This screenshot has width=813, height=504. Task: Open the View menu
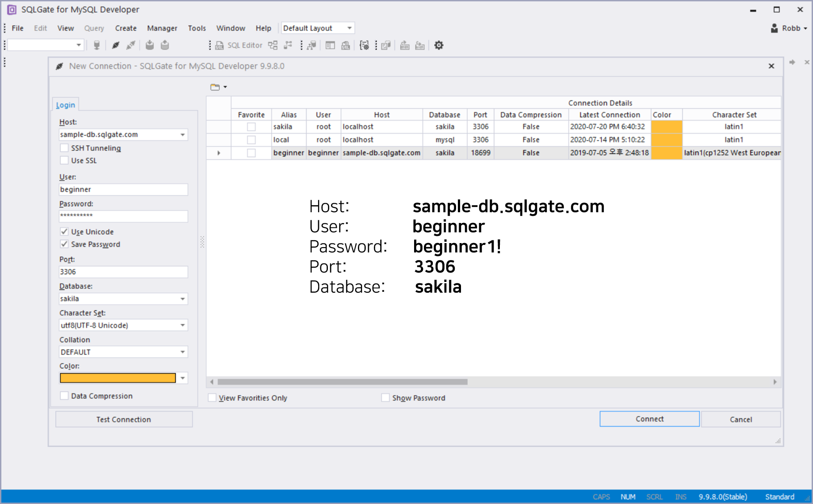(66, 28)
